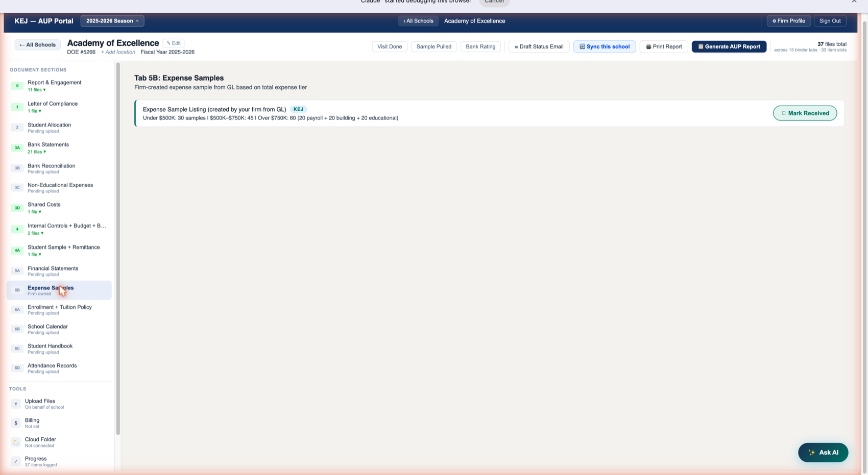This screenshot has height=475, width=868.
Task: Click the 3D Shared Costs badge icon
Action: pos(17,208)
